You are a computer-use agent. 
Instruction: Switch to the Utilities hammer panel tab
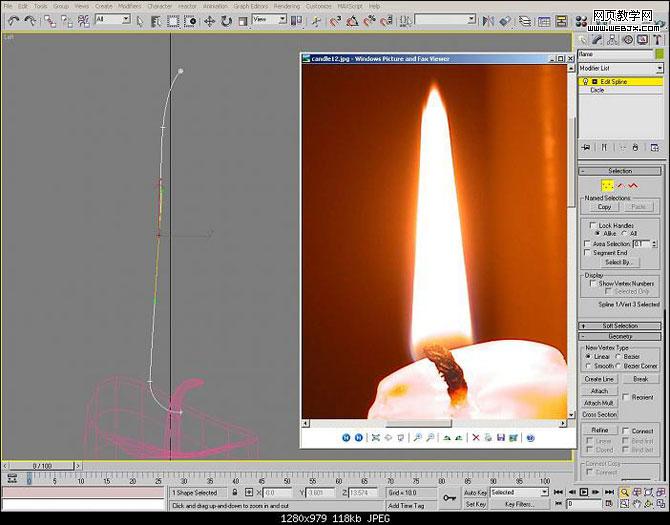(x=657, y=40)
